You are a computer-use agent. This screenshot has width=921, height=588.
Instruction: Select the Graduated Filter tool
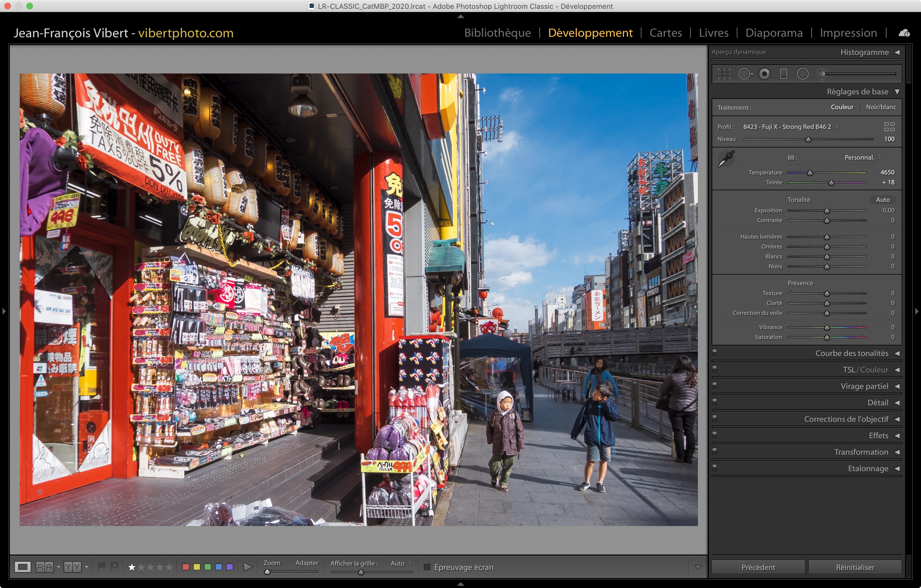(784, 74)
